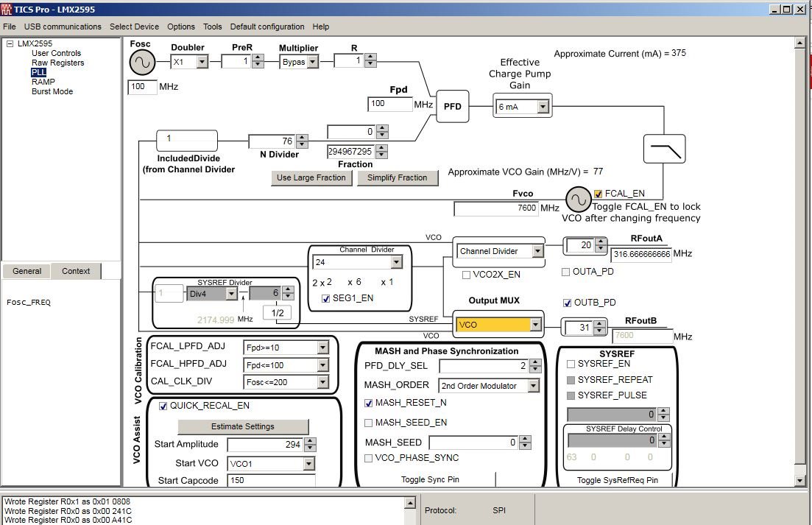This screenshot has width=812, height=525.
Task: Open Effective Charge Pump Gain dropdown
Action: click(x=543, y=107)
